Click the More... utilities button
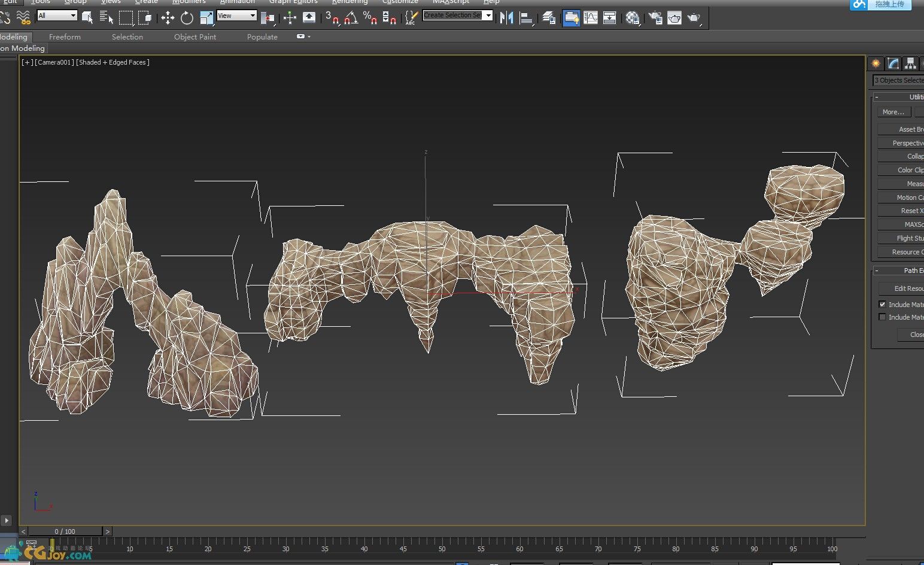Viewport: 924px width, 565px height. (x=893, y=112)
